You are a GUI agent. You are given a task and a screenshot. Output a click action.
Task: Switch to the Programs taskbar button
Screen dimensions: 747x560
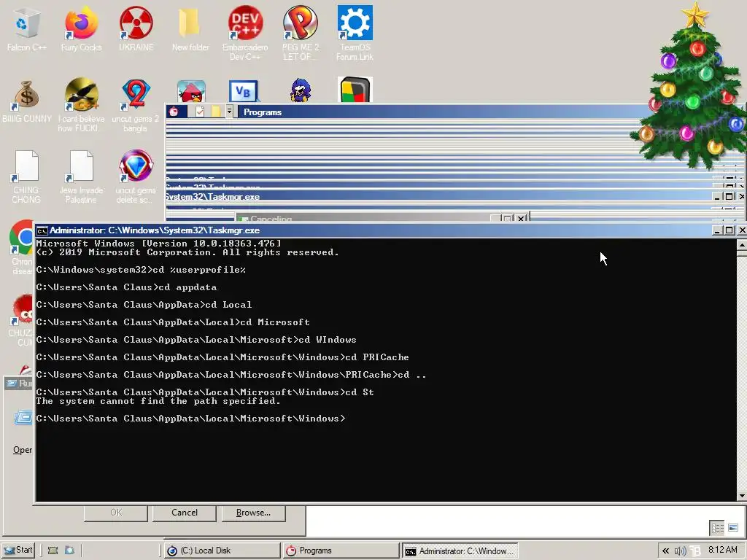click(x=340, y=551)
